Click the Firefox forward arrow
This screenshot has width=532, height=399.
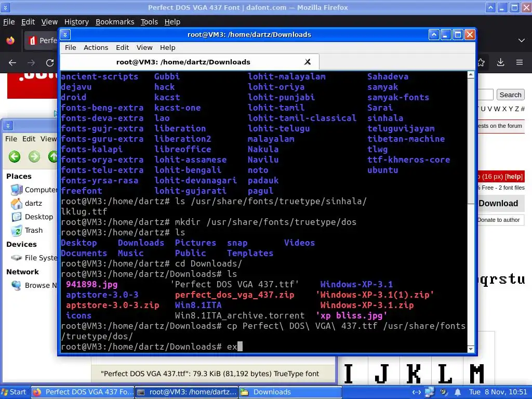tap(31, 62)
